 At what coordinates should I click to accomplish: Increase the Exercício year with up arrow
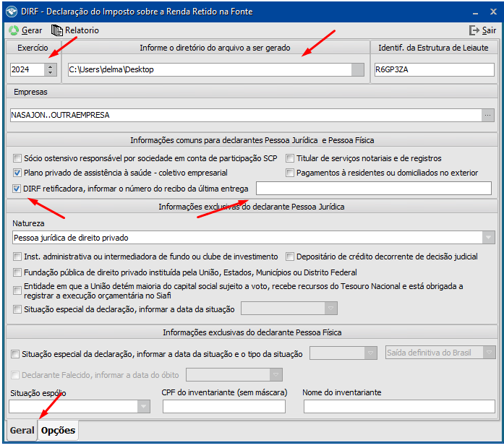click(50, 66)
